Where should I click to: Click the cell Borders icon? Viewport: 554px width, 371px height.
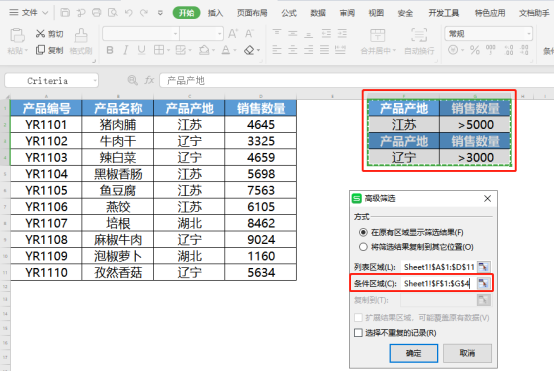[159, 50]
